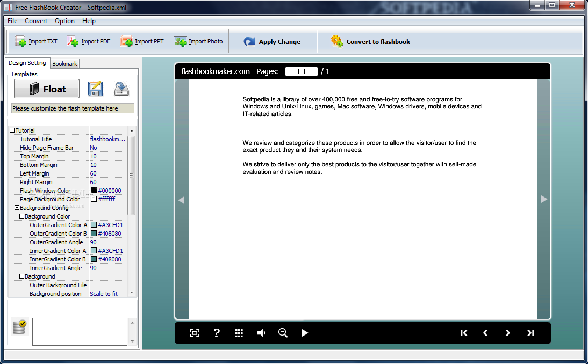Open the flashbook help question mark

[x=217, y=333]
